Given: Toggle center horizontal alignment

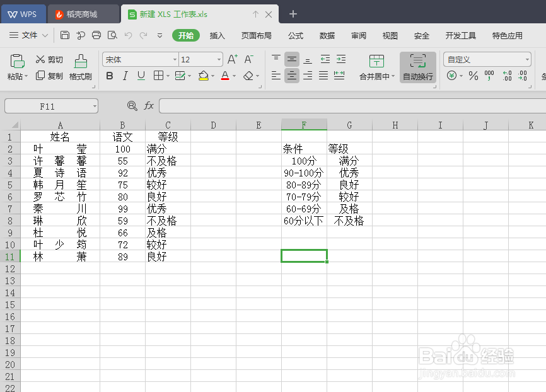Looking at the screenshot, I should (292, 76).
